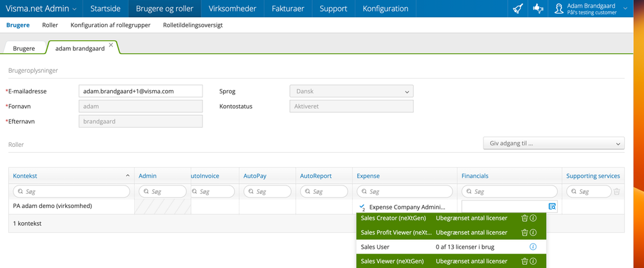Open the Virksomheder menu
This screenshot has height=268, width=644.
[x=233, y=8]
